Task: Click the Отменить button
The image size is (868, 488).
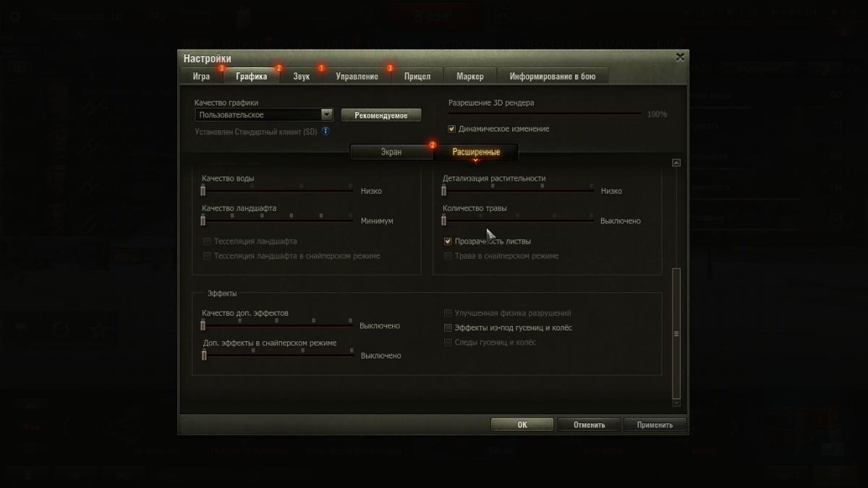Action: [x=589, y=425]
